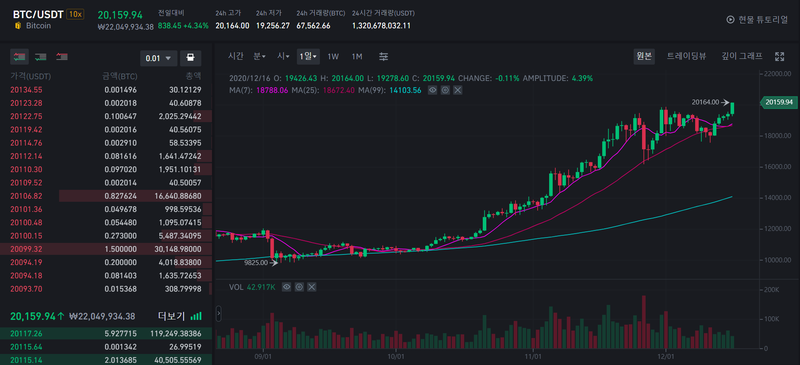Viewport: 800px width, 365px height.
Task: Open the 0.01 price precision dropdown
Action: tap(159, 58)
